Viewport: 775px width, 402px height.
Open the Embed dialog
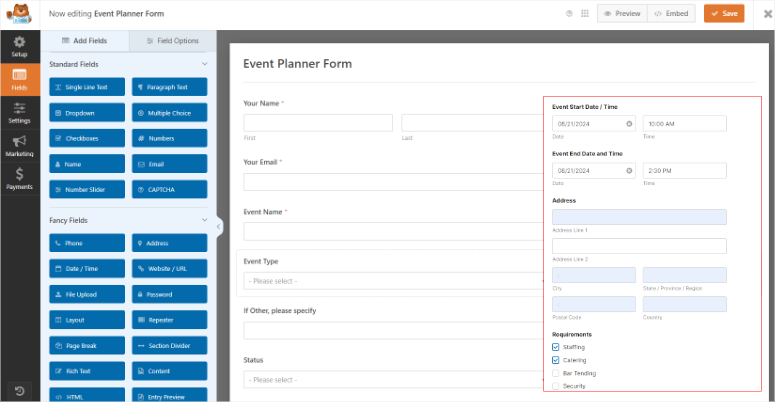671,14
